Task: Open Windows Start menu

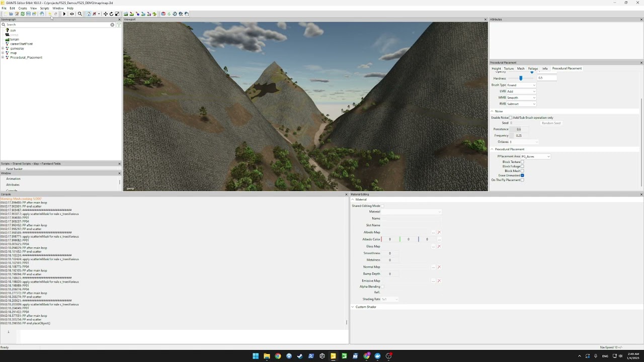Action: [x=256, y=356]
